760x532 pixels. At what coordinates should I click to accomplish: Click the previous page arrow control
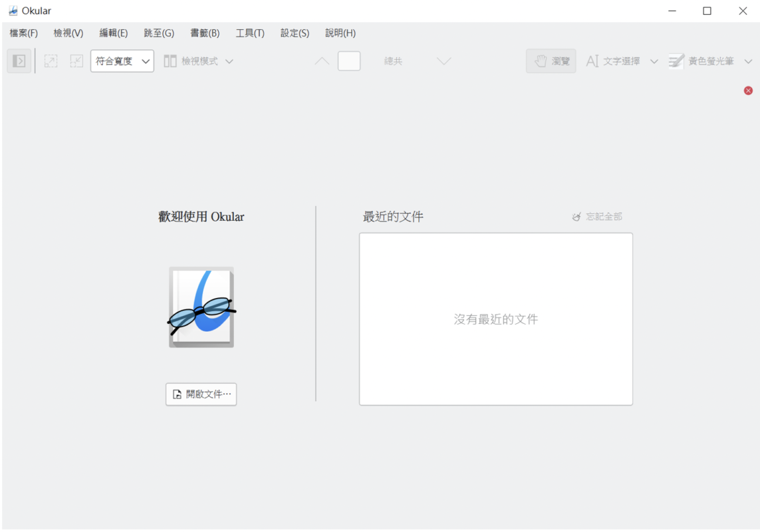point(321,61)
